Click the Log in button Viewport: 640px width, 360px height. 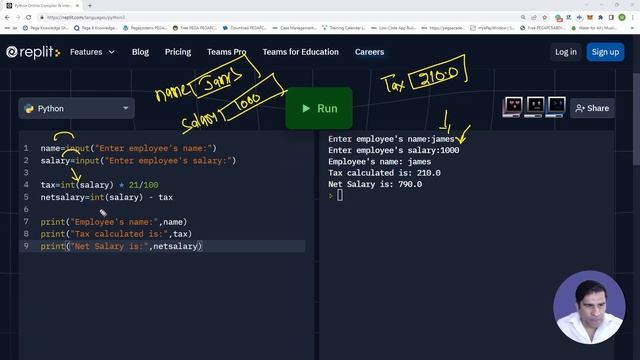pyautogui.click(x=566, y=52)
